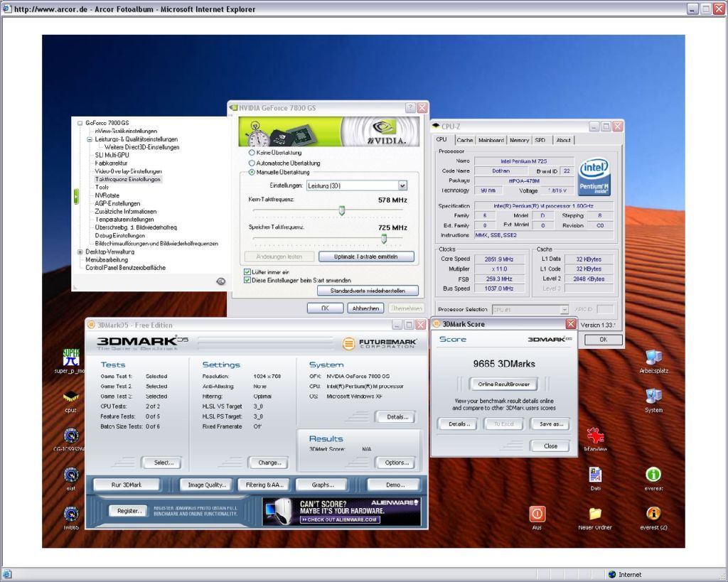Click the 3DMark05 orange title bar icon

(x=92, y=325)
